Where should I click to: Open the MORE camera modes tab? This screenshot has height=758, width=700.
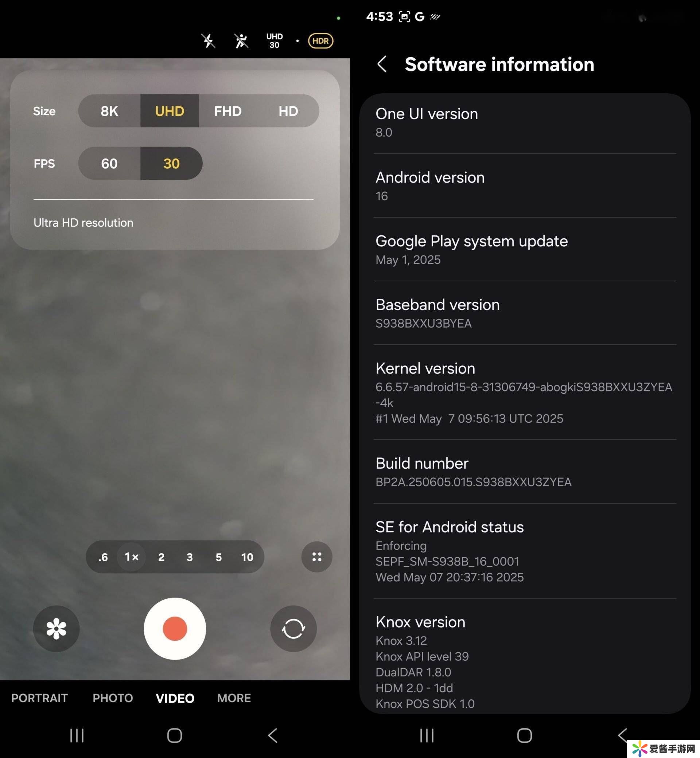[234, 698]
